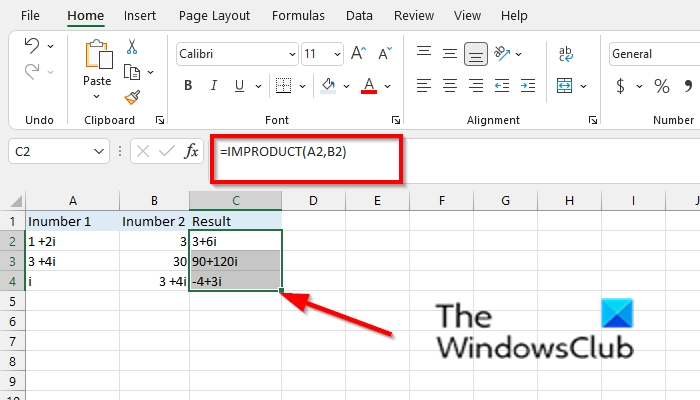Expand the Borders dropdown arrow
The height and width of the screenshot is (400, 700).
point(302,86)
